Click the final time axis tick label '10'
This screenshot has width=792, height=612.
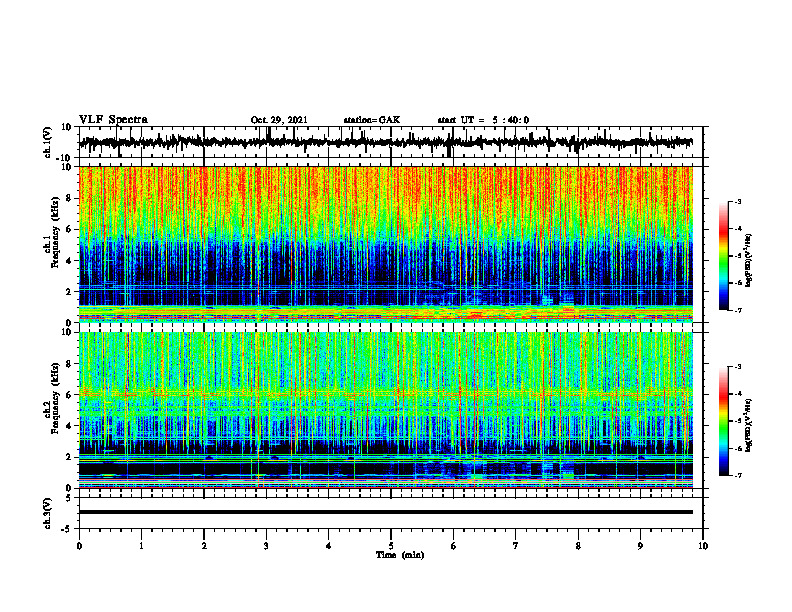click(703, 546)
